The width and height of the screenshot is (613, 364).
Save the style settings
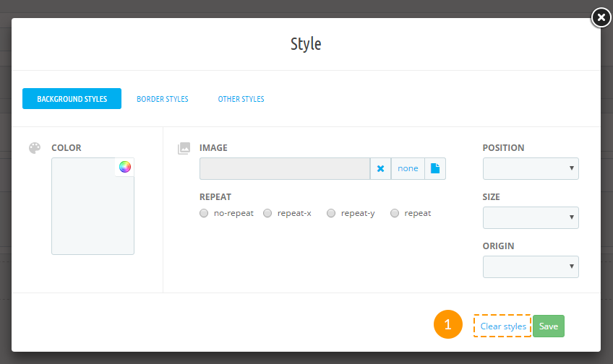click(549, 326)
